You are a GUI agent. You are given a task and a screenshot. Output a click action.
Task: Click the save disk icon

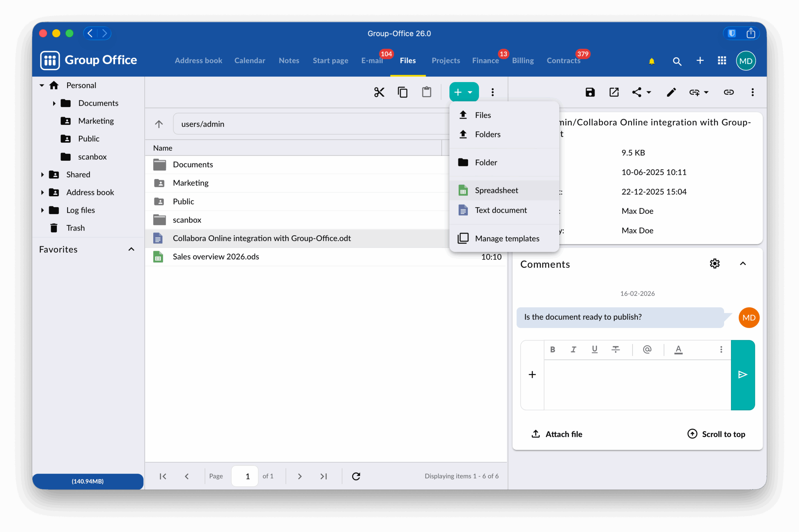point(590,92)
